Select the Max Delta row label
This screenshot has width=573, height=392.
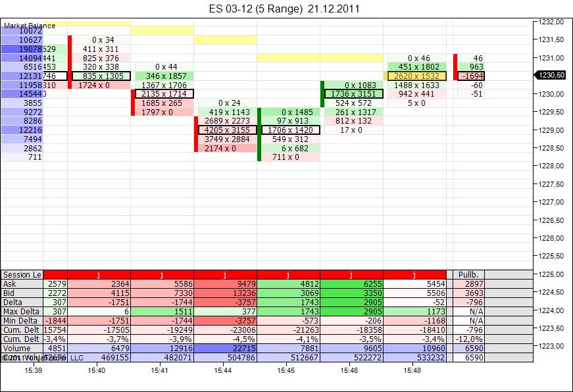click(x=22, y=312)
